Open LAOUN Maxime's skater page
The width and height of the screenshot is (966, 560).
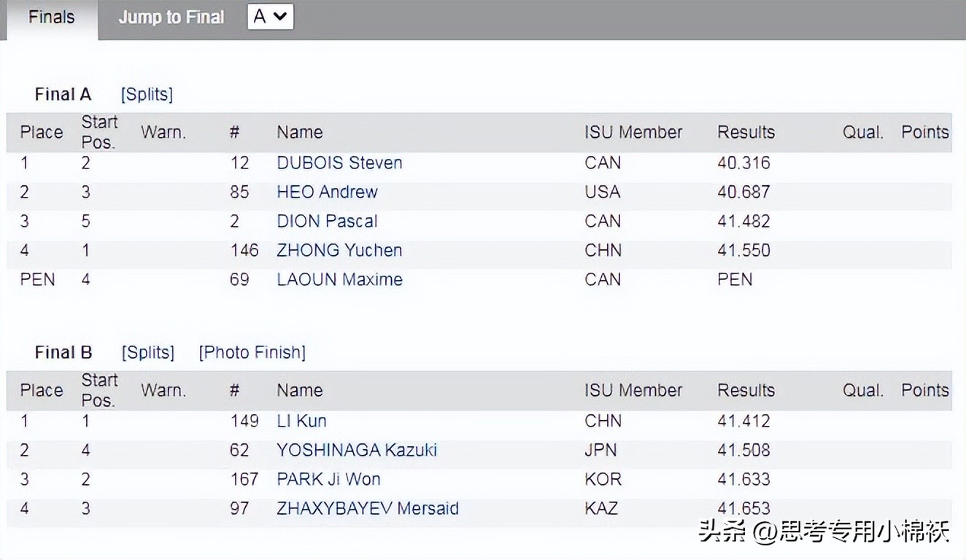click(x=339, y=279)
